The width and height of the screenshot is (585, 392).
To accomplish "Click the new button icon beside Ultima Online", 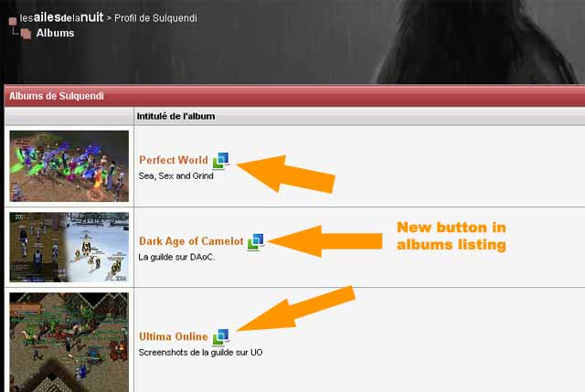I will click(221, 337).
